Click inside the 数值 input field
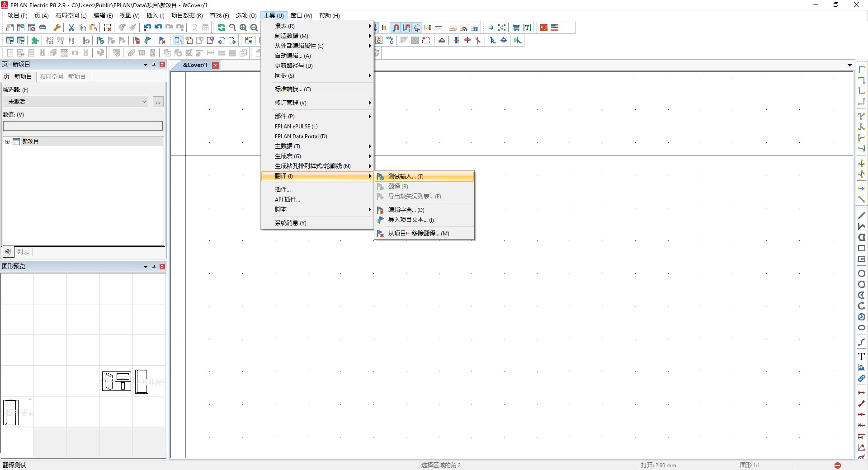Viewport: 868px width, 470px height. click(x=83, y=126)
